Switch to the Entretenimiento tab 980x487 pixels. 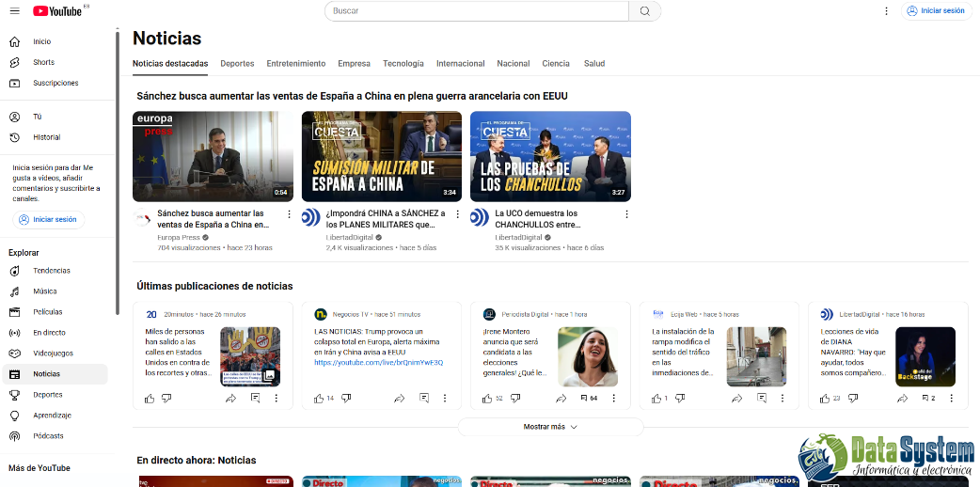295,63
